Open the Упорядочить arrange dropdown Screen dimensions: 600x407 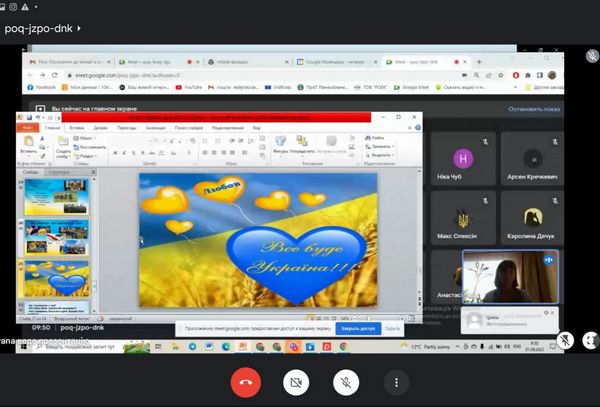tap(302, 145)
